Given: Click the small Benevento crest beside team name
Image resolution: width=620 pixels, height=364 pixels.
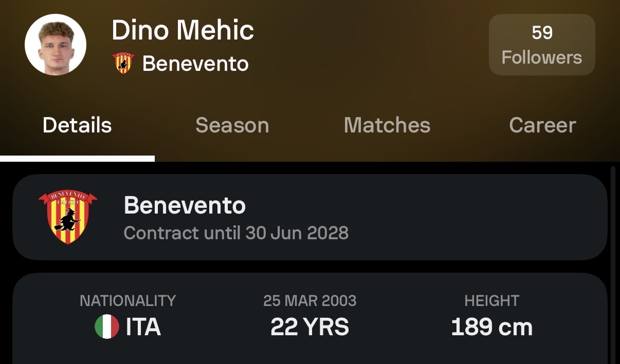Looking at the screenshot, I should click(x=123, y=63).
